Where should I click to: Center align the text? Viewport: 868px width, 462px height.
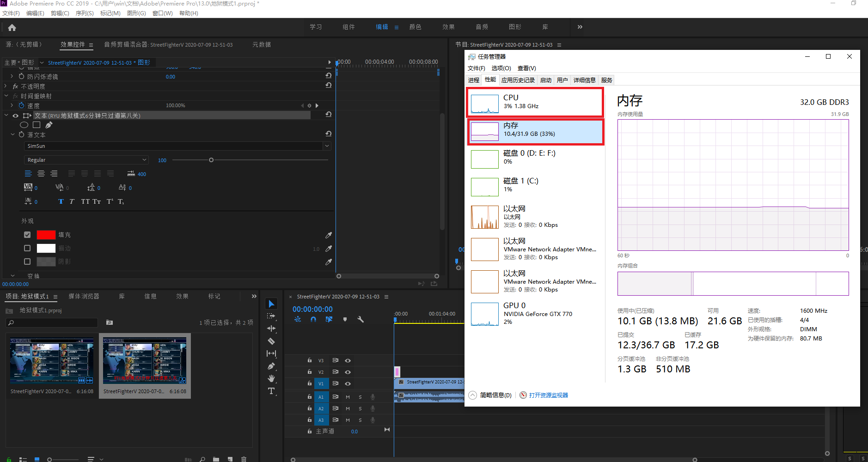click(41, 174)
